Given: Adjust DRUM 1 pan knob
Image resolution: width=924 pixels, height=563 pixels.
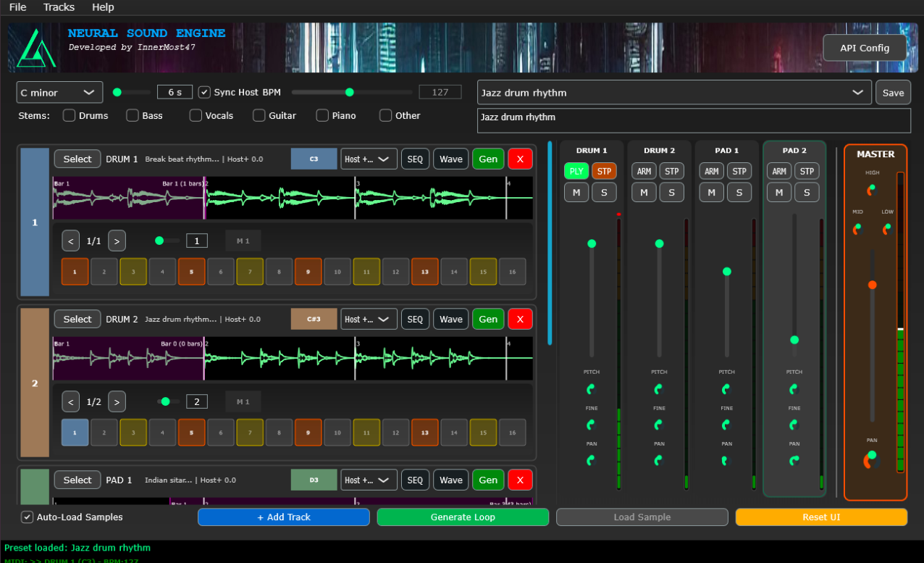Looking at the screenshot, I should 591,460.
